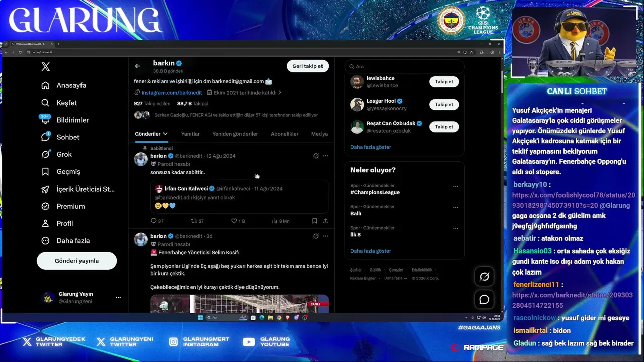The width and height of the screenshot is (644, 362).
Task: Open options for #ChampionsLeague trend
Action: click(x=456, y=186)
